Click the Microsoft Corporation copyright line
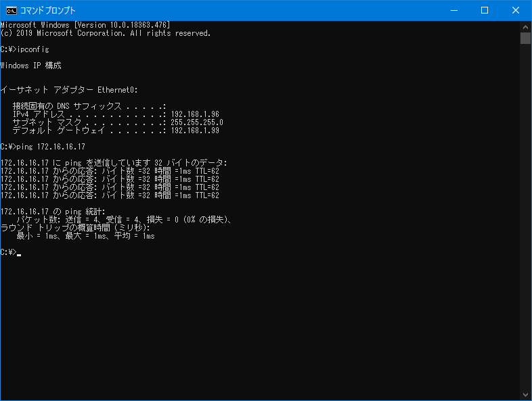Screen dimensions: 532x401 106,33
